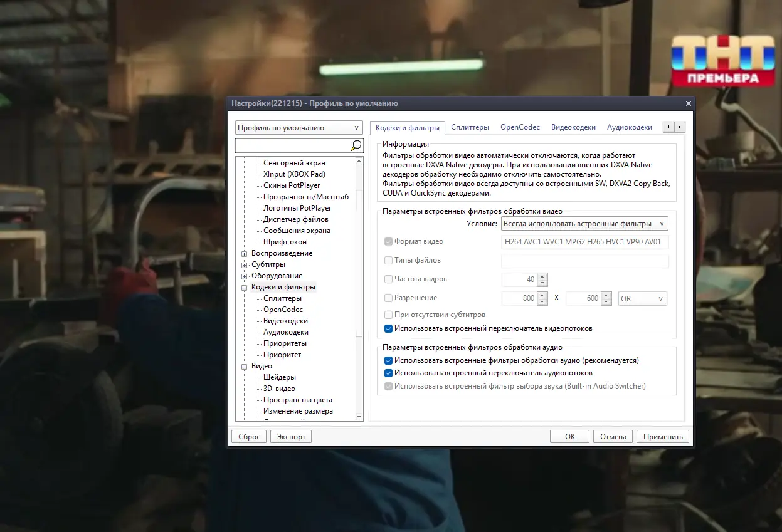Image resolution: width=782 pixels, height=532 pixels.
Task: Toggle the Формат видео checkbox
Action: 388,241
